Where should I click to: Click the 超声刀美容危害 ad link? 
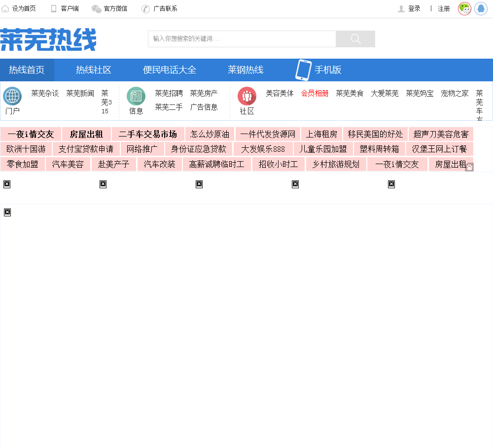click(441, 134)
